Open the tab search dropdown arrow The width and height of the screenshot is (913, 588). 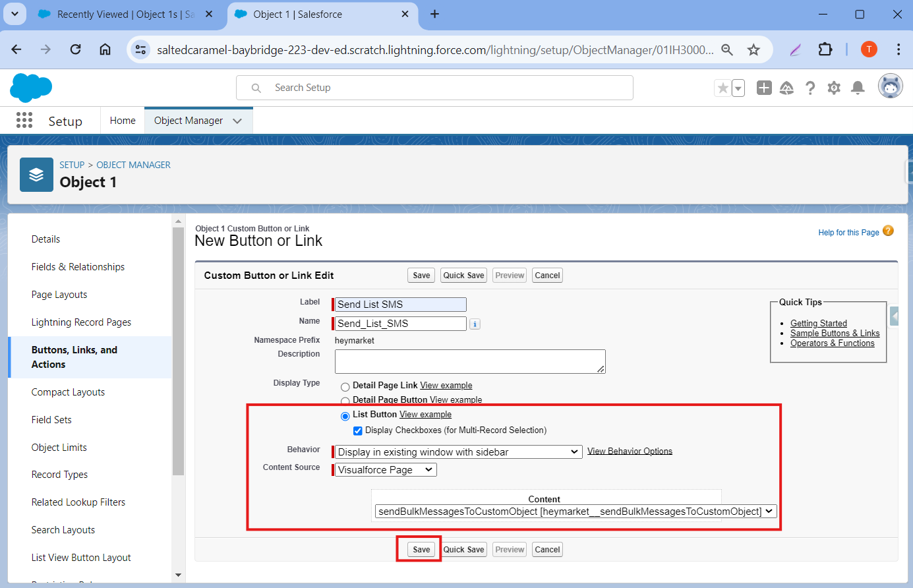coord(15,14)
